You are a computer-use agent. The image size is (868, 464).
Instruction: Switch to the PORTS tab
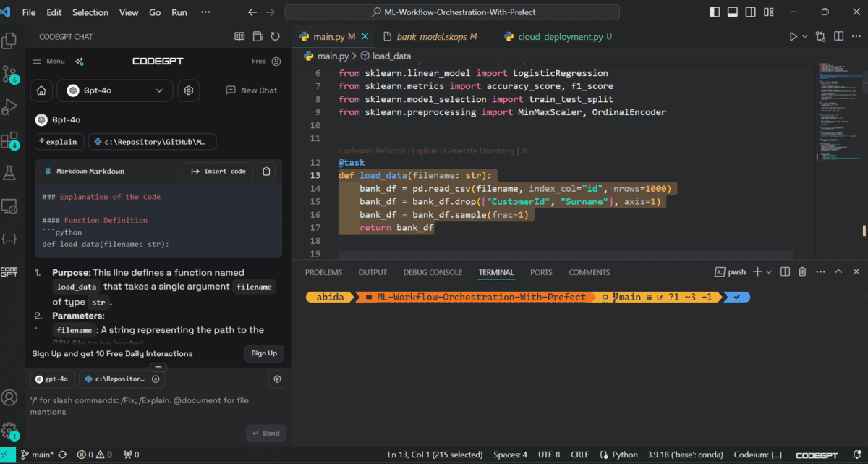[541, 272]
